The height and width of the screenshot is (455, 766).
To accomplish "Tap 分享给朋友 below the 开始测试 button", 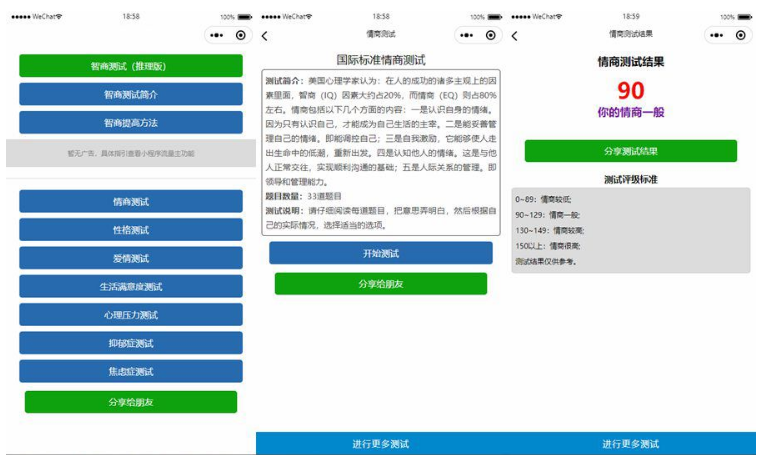I will tap(381, 284).
